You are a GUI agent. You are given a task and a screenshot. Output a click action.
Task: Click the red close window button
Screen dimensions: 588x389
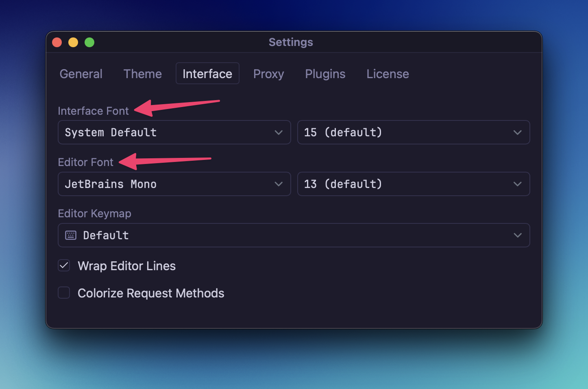(x=57, y=42)
